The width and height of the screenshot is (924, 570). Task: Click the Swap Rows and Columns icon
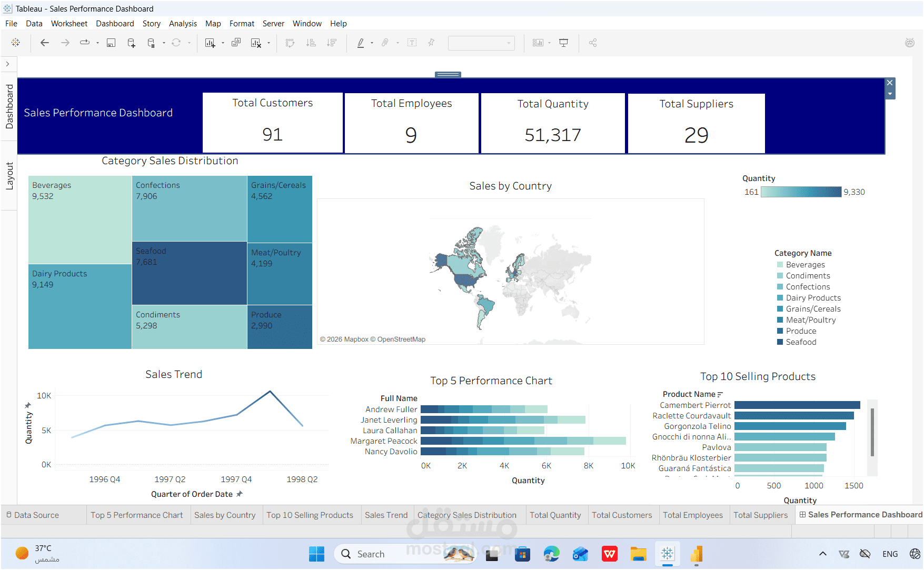290,43
